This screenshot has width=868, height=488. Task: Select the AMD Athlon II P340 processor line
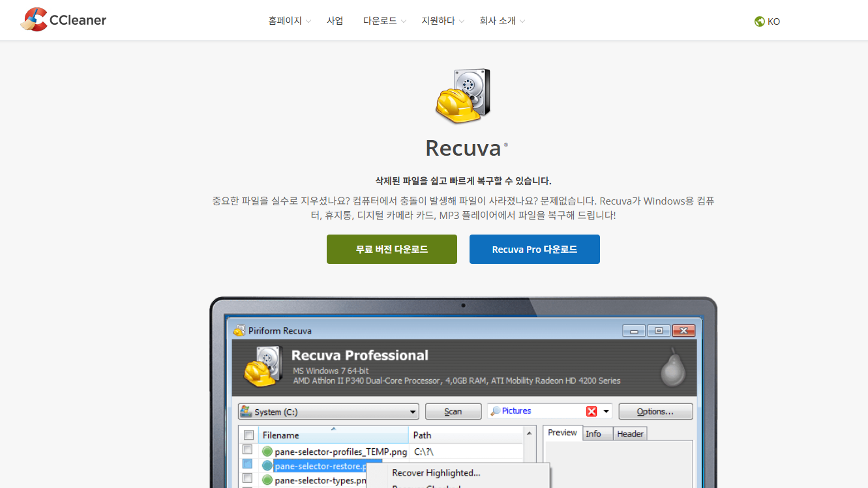(x=456, y=380)
